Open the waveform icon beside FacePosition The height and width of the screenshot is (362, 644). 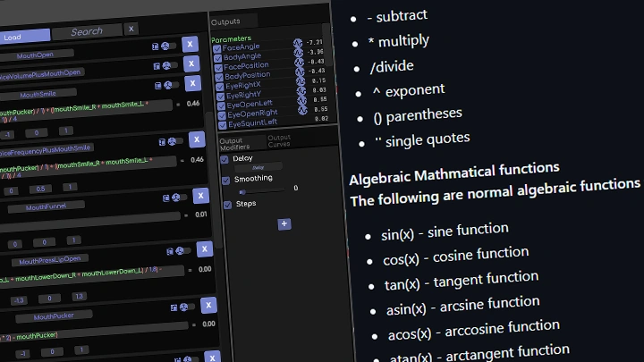click(300, 62)
